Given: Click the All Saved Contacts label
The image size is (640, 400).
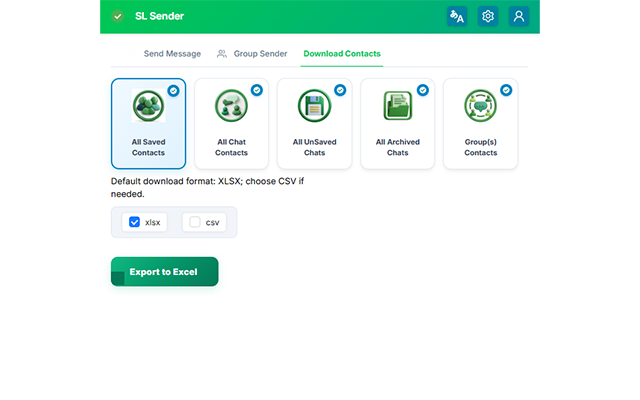Looking at the screenshot, I should tap(149, 147).
